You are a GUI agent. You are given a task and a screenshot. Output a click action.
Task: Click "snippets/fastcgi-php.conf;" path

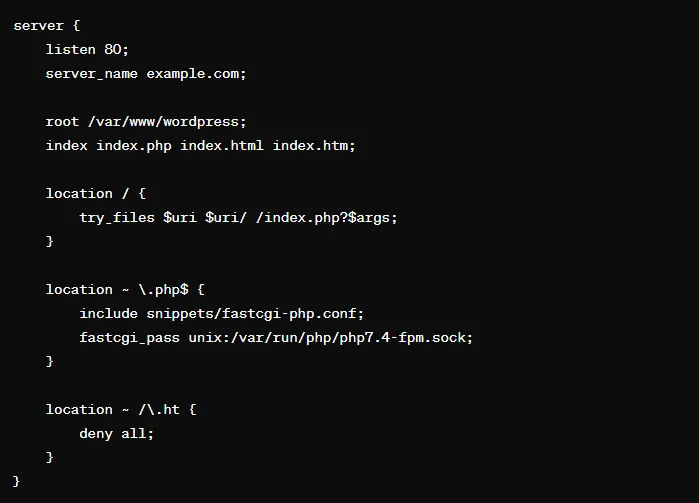[255, 313]
